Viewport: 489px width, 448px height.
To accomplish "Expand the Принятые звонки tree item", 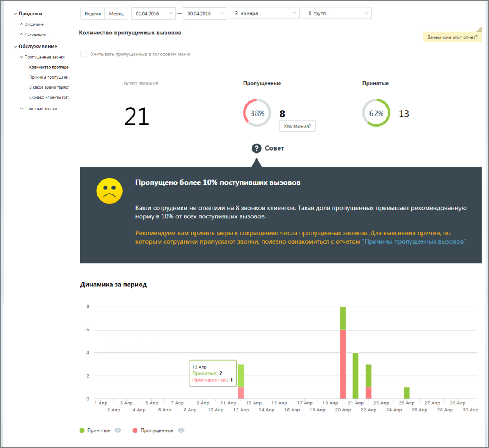I will [x=21, y=109].
